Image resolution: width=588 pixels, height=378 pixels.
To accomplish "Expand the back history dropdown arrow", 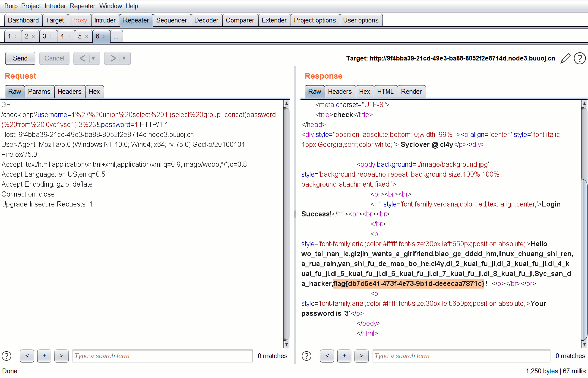I will 93,58.
